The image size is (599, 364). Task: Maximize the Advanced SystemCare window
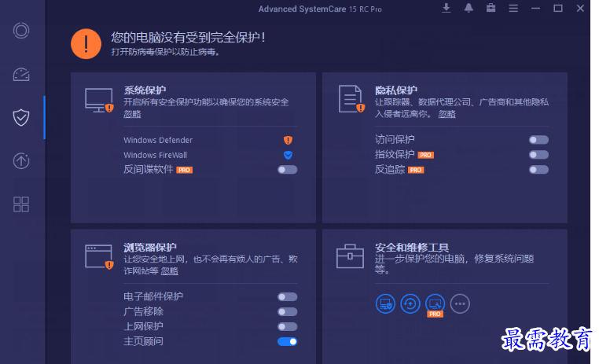click(x=558, y=8)
